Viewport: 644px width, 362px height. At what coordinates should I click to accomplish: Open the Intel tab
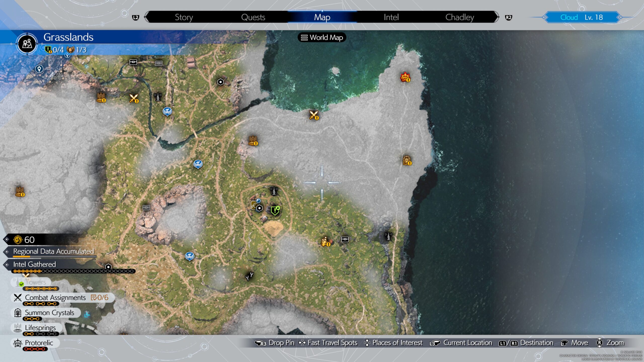(x=391, y=17)
